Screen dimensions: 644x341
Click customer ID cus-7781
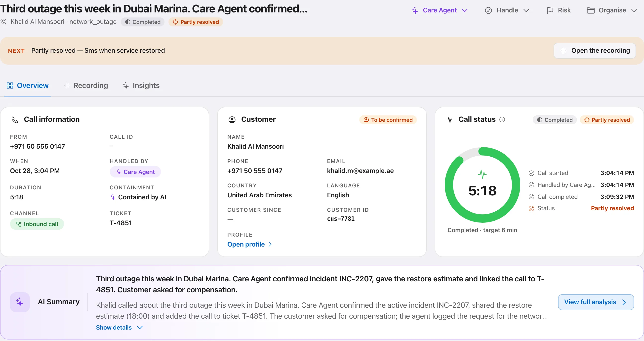point(341,218)
